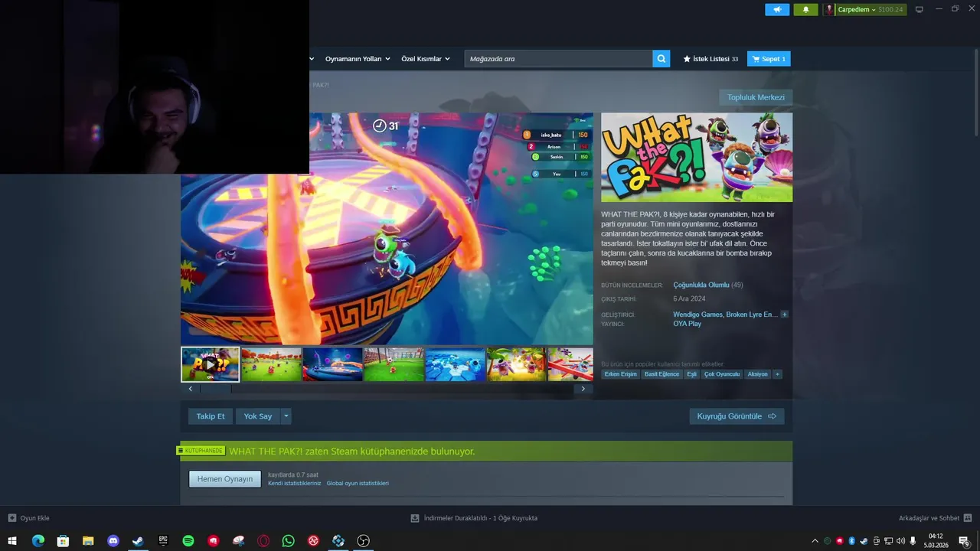The width and height of the screenshot is (980, 551).
Task: Open Arkadaşlar ve Sohbet panel
Action: [935, 518]
